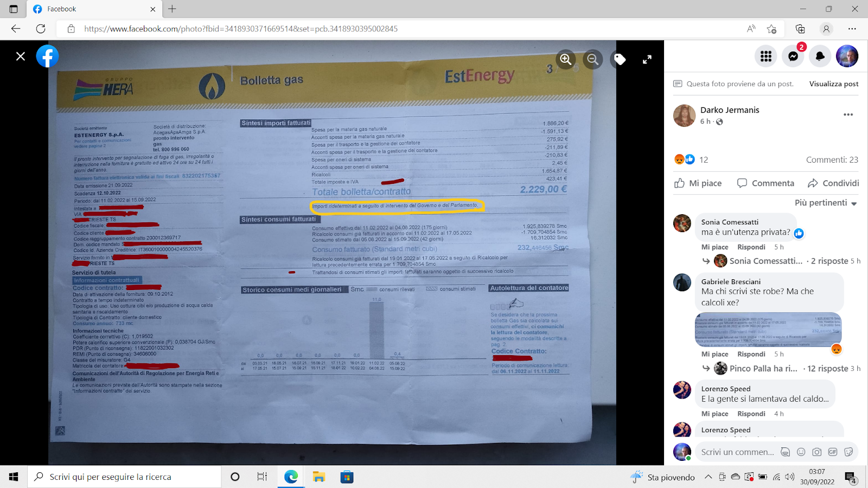Activate Read aloud in address bar
Image resolution: width=868 pixels, height=488 pixels.
(x=751, y=29)
